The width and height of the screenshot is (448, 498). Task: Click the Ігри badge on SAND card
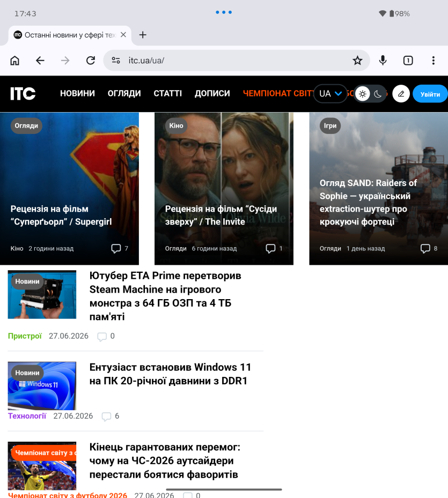point(330,126)
